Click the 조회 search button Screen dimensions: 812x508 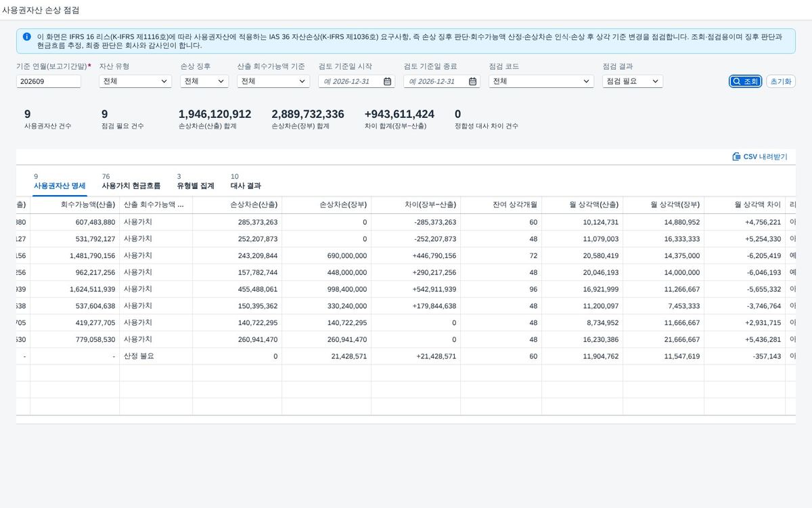tap(746, 81)
